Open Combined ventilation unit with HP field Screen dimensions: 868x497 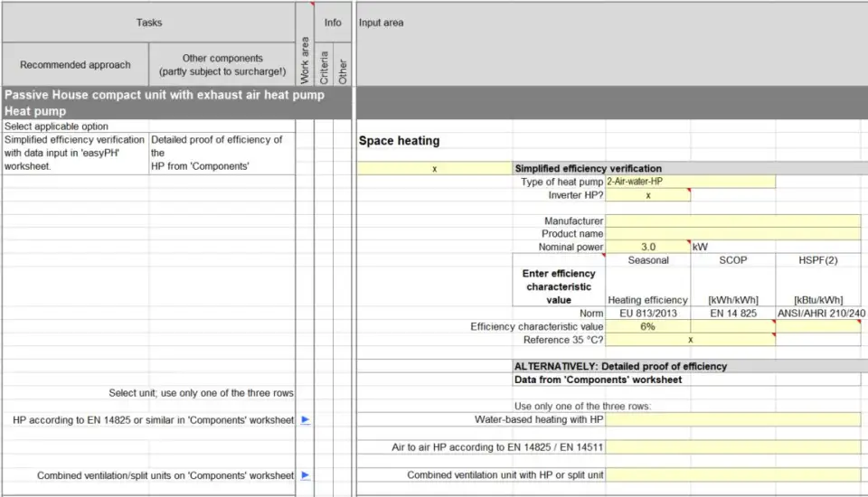pos(732,475)
